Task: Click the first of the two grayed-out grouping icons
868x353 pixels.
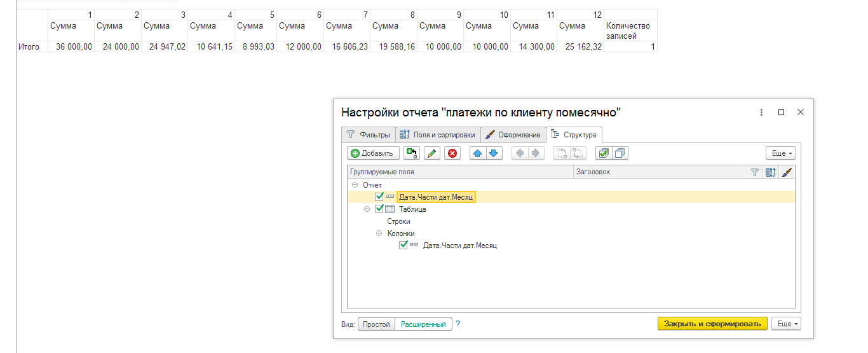Action: [562, 153]
